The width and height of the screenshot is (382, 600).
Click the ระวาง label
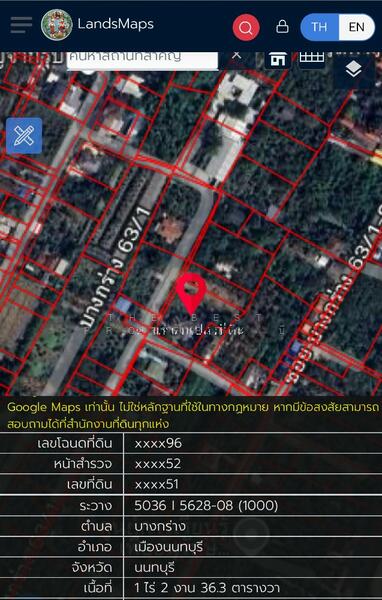tap(96, 506)
